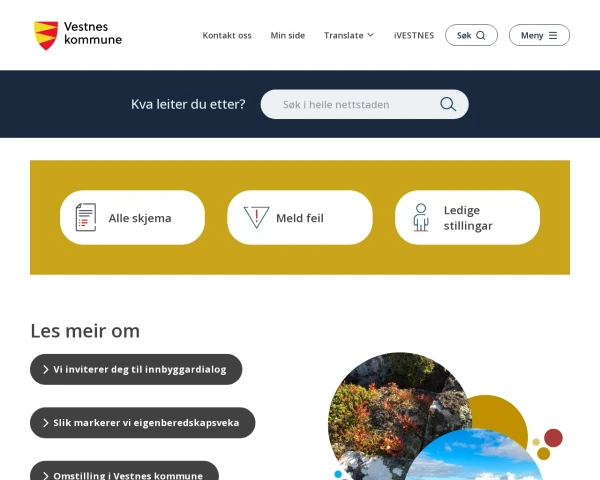Screen dimensions: 600x480
Task: Expand the Translate dropdown
Action: tap(349, 35)
